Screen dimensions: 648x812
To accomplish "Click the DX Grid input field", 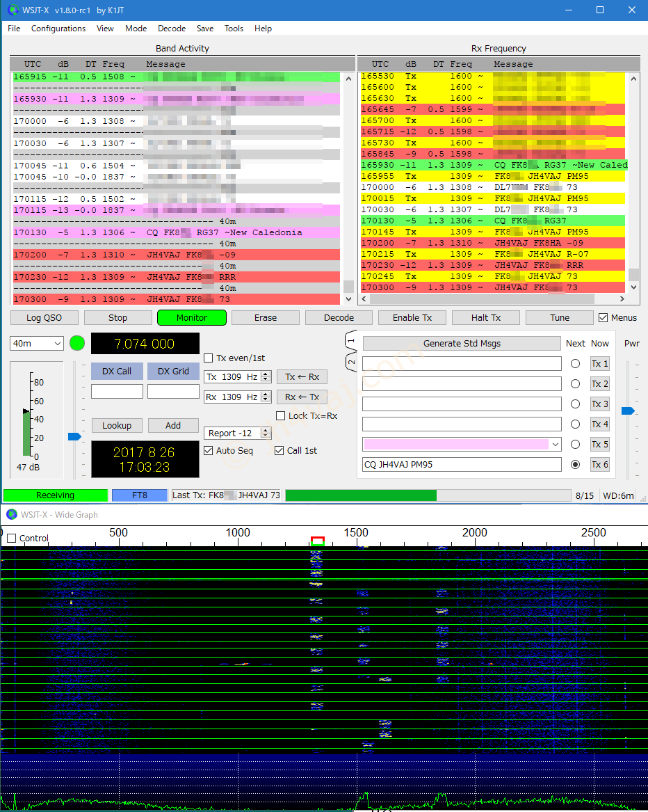I will click(x=173, y=392).
